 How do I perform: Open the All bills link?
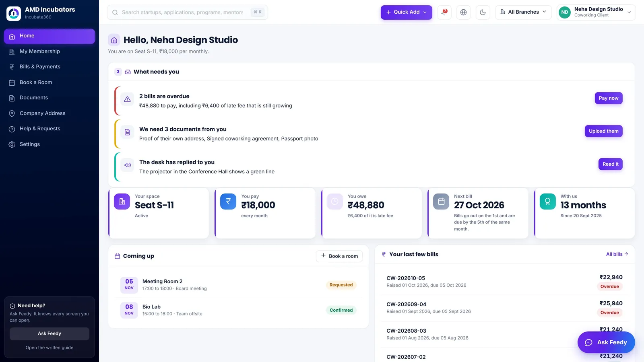tap(617, 254)
